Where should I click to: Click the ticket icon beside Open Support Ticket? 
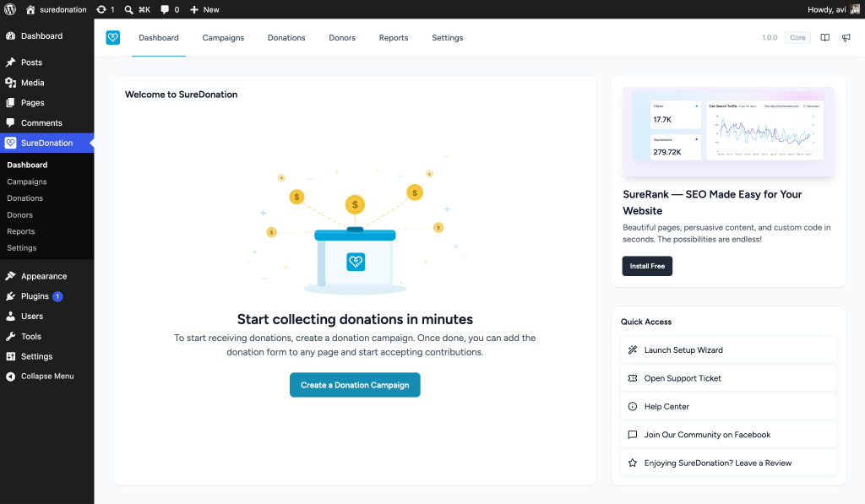pyautogui.click(x=633, y=378)
